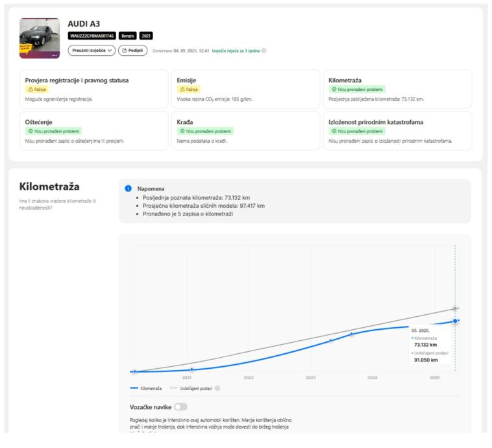
Task: Click the green check badge under Krađa
Action: pyautogui.click(x=205, y=131)
